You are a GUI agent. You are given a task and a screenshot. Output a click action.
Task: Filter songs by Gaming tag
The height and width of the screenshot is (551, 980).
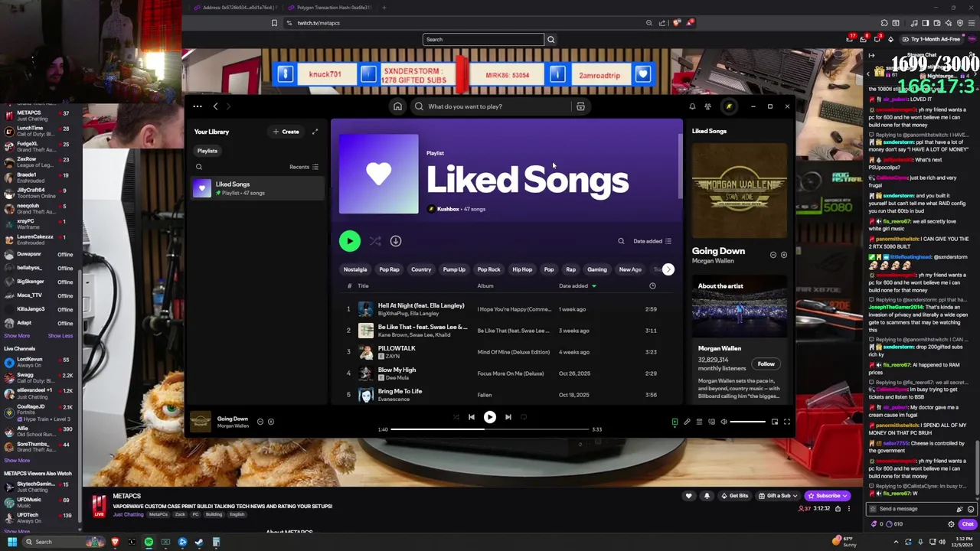(x=597, y=269)
